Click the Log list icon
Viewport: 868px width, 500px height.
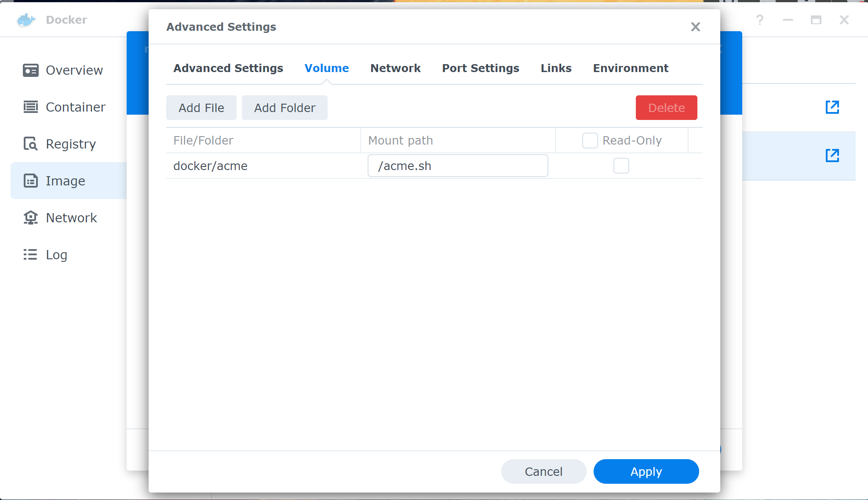pyautogui.click(x=30, y=255)
